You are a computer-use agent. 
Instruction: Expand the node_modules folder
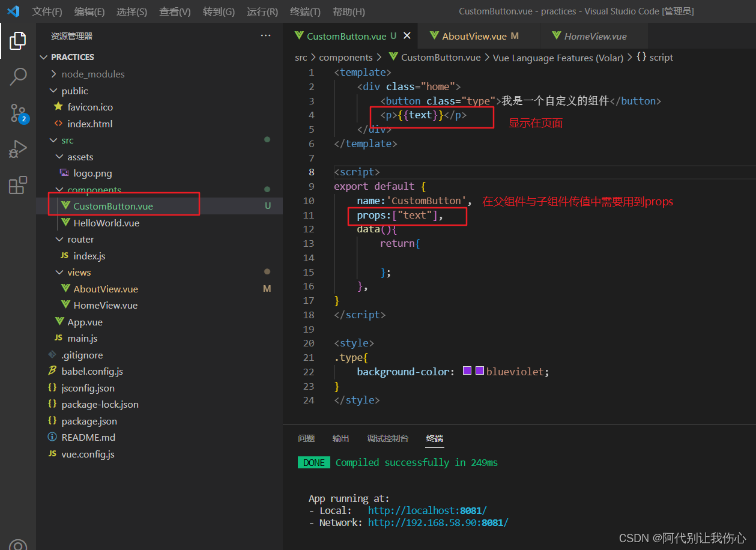(x=53, y=74)
